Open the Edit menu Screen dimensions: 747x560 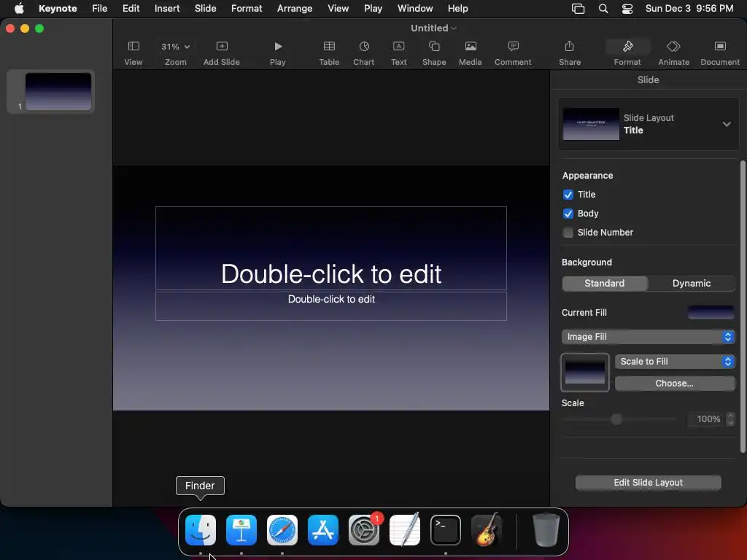[131, 9]
